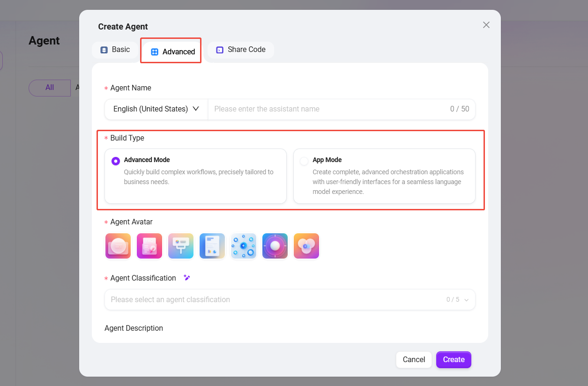Choose the three overlapping circles avatar
588x386 pixels.
[x=306, y=246]
